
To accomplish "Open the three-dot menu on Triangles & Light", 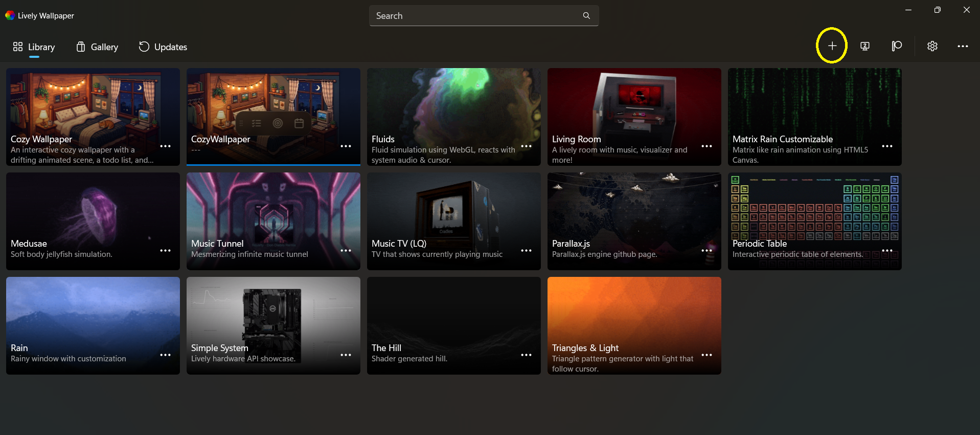I will tap(706, 355).
